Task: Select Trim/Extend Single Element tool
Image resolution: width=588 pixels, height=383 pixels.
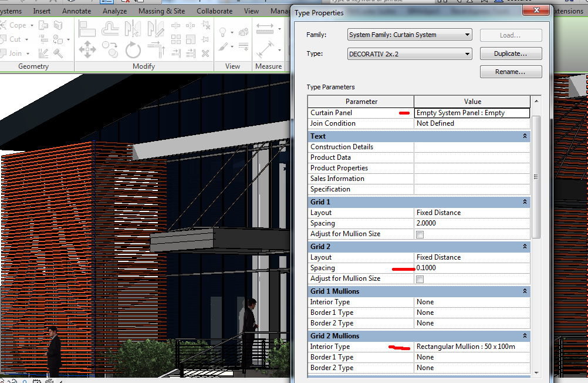Action: [x=176, y=53]
